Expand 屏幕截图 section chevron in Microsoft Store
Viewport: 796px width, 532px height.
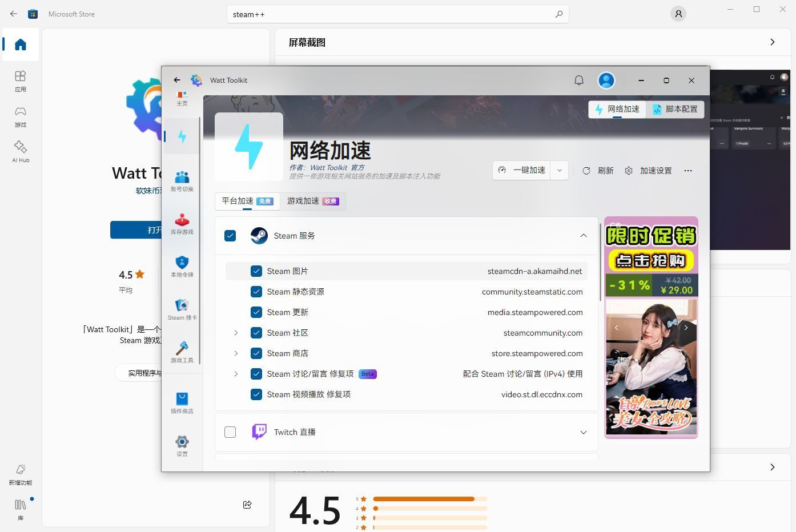pyautogui.click(x=773, y=42)
